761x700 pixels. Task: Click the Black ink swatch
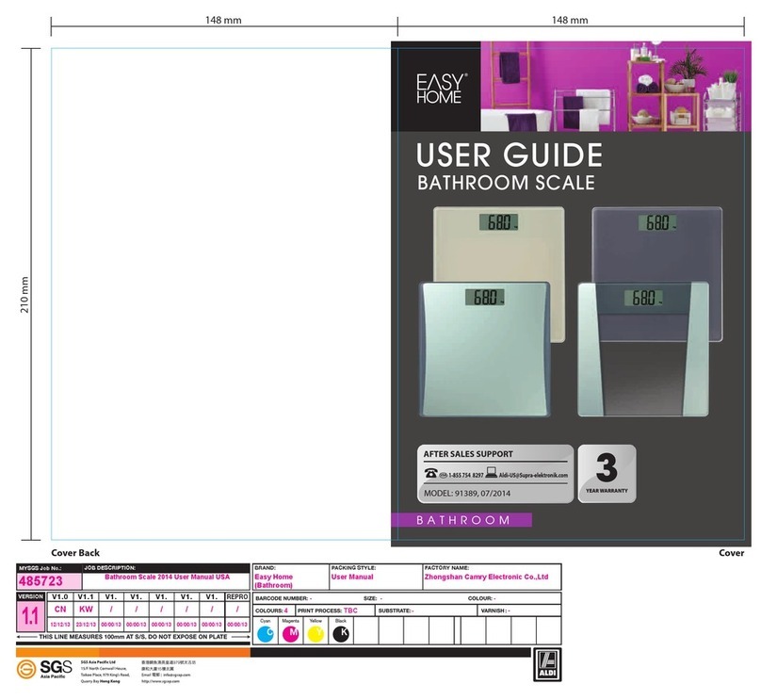click(341, 633)
